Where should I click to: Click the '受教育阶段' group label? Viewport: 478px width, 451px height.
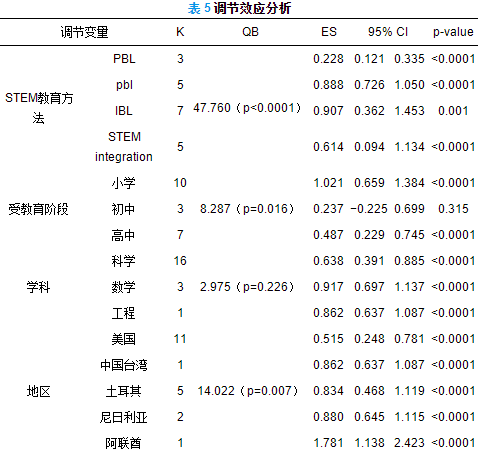(x=38, y=209)
